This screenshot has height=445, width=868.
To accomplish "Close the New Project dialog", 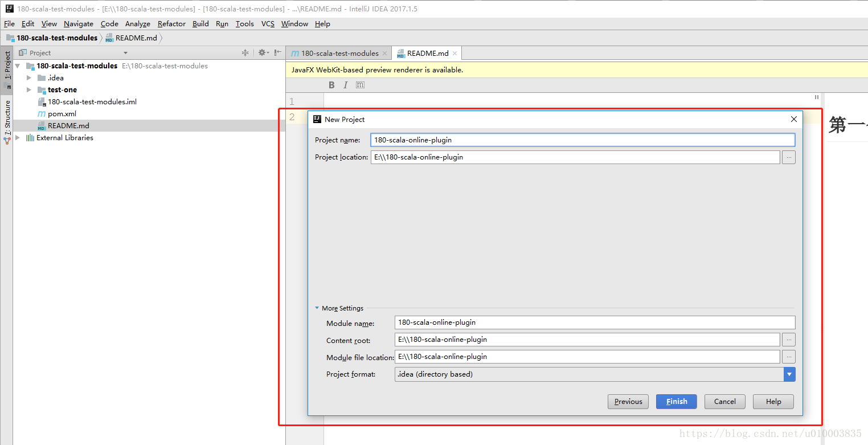I will (794, 119).
